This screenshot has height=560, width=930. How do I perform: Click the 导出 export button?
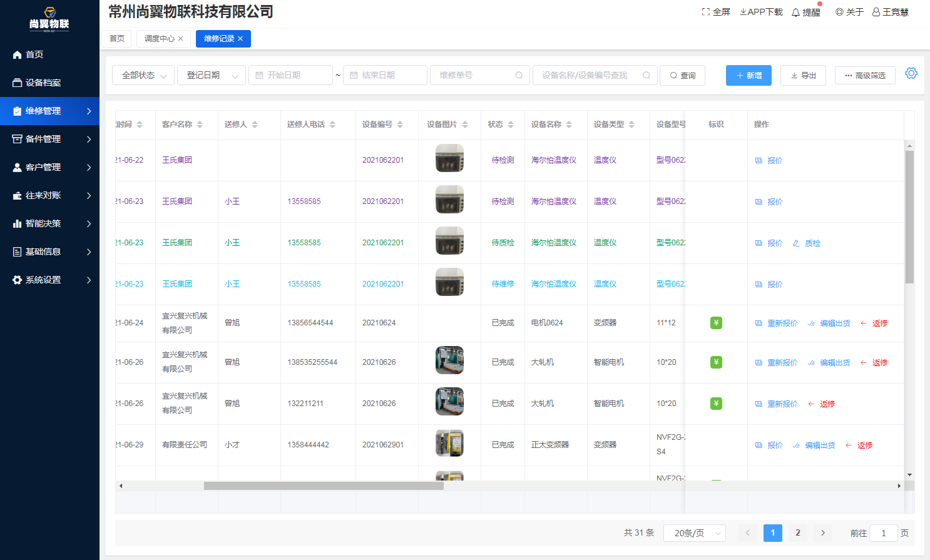tap(803, 75)
